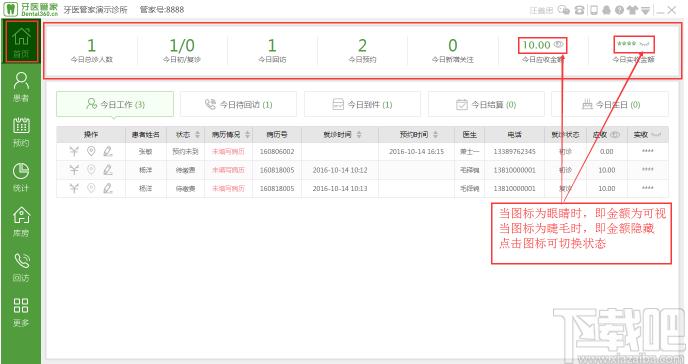This screenshot has height=364, width=688.
Task: Click visit time 2016-10-14 10:12
Action: click(x=340, y=170)
